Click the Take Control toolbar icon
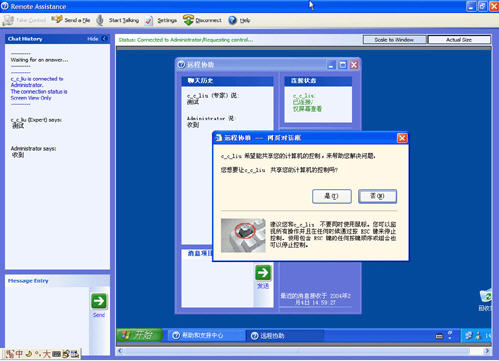The image size is (499, 361). (x=7, y=20)
